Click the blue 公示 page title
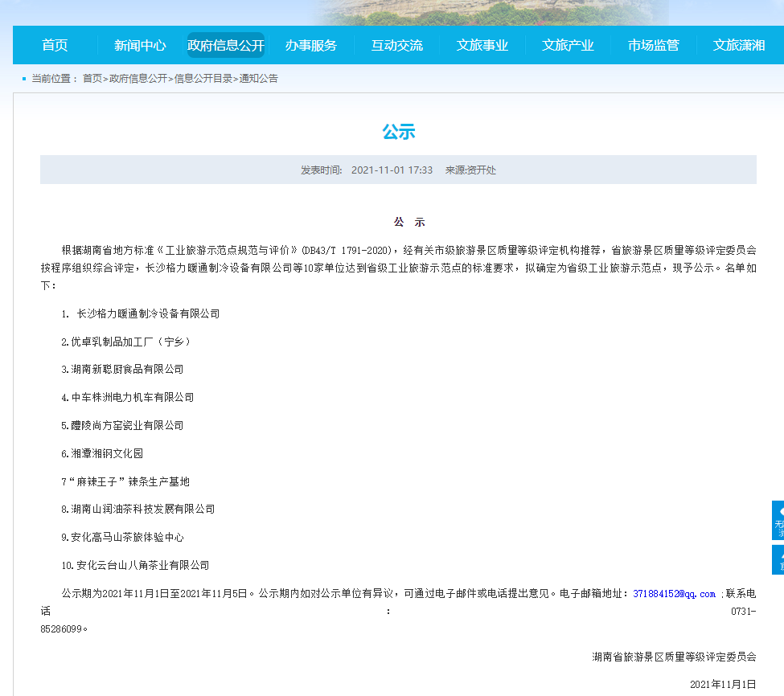 [399, 132]
